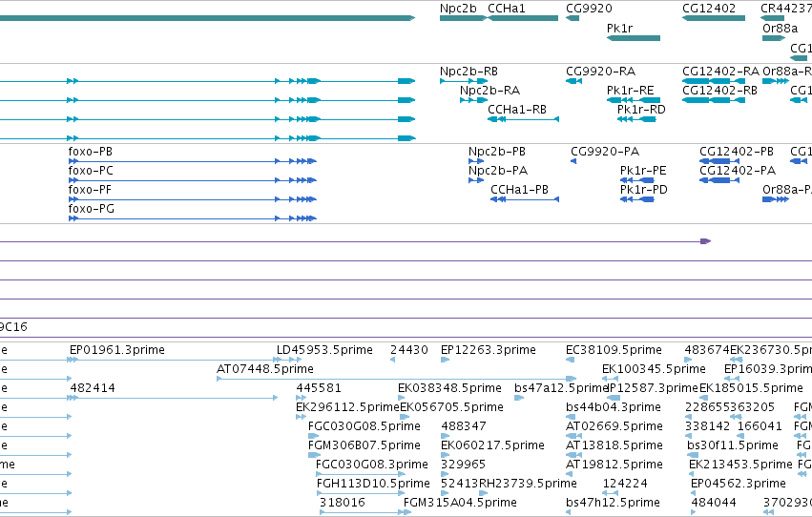Select the foxo-PG protein label
The width and height of the screenshot is (812, 517).
pos(92,209)
